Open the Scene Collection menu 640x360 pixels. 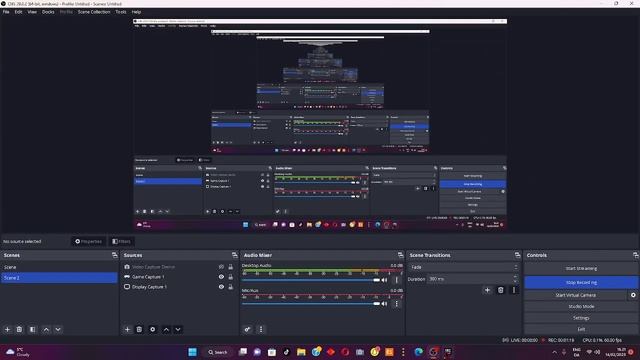94,12
